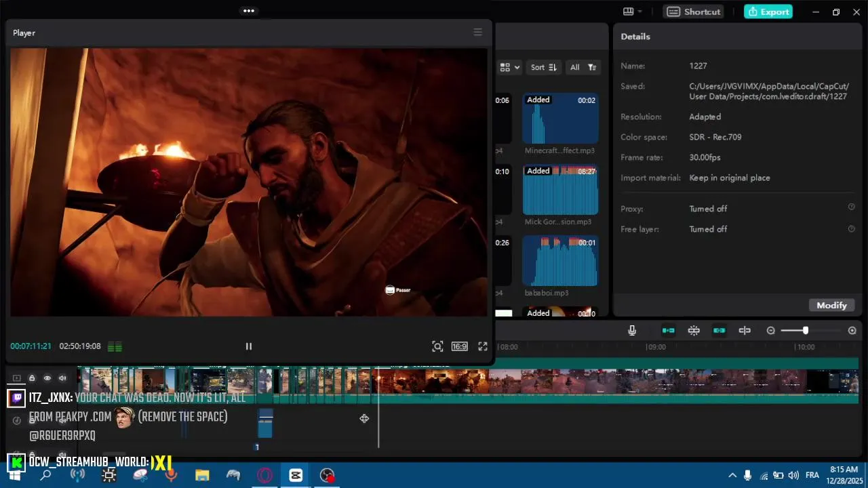This screenshot has width=868, height=488.
Task: Click the timeline zoom slider handle
Action: point(806,330)
